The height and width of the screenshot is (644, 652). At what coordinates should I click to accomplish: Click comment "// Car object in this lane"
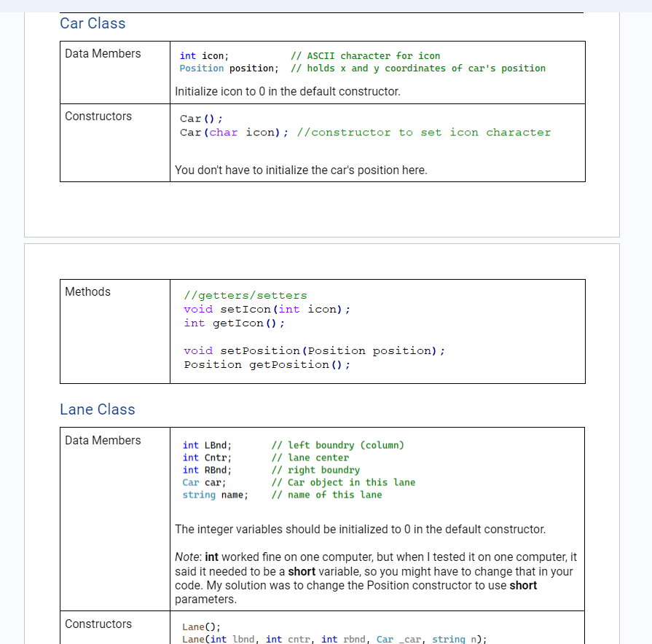pyautogui.click(x=343, y=482)
